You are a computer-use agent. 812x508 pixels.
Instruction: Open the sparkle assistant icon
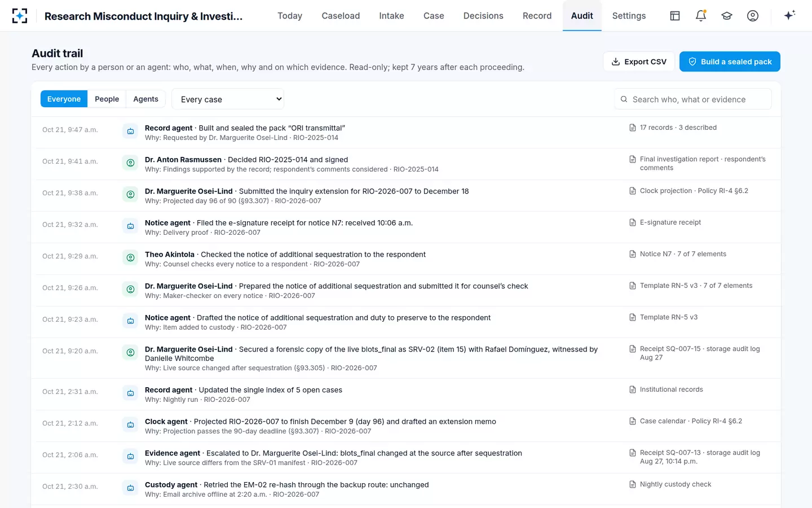tap(789, 15)
